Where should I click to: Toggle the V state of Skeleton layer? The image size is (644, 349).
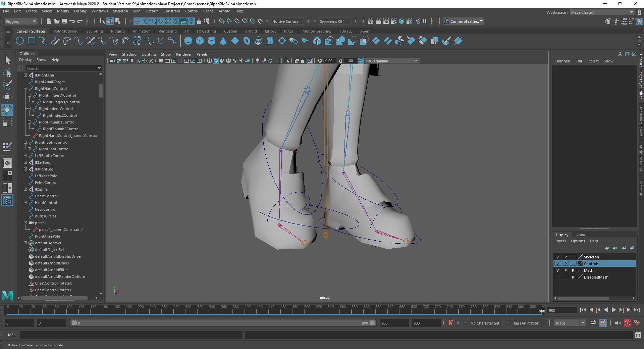coord(557,257)
